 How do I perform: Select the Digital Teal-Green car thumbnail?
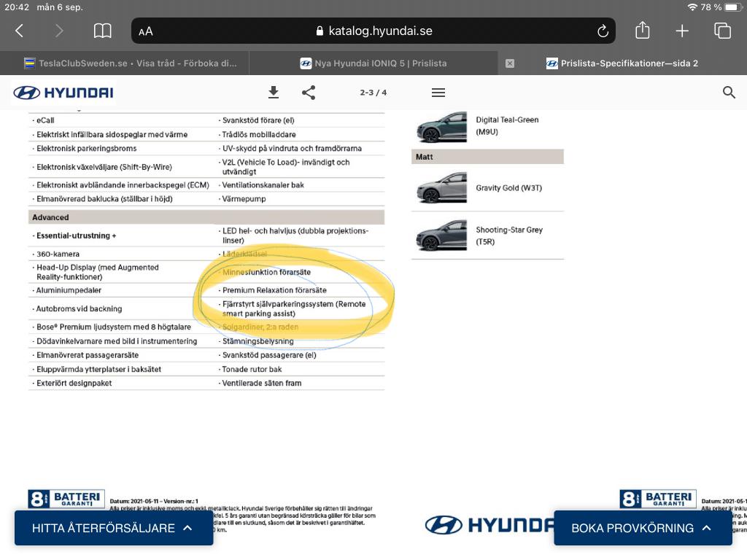[441, 127]
